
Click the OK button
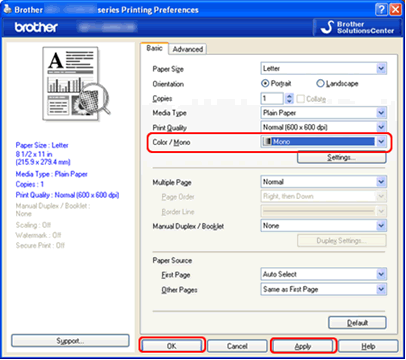[171, 346]
